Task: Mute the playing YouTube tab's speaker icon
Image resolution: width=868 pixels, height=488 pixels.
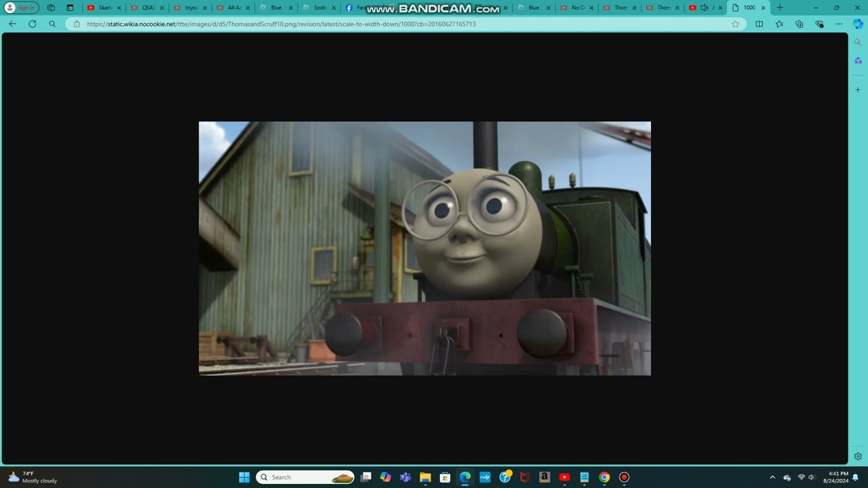Action: pos(704,7)
